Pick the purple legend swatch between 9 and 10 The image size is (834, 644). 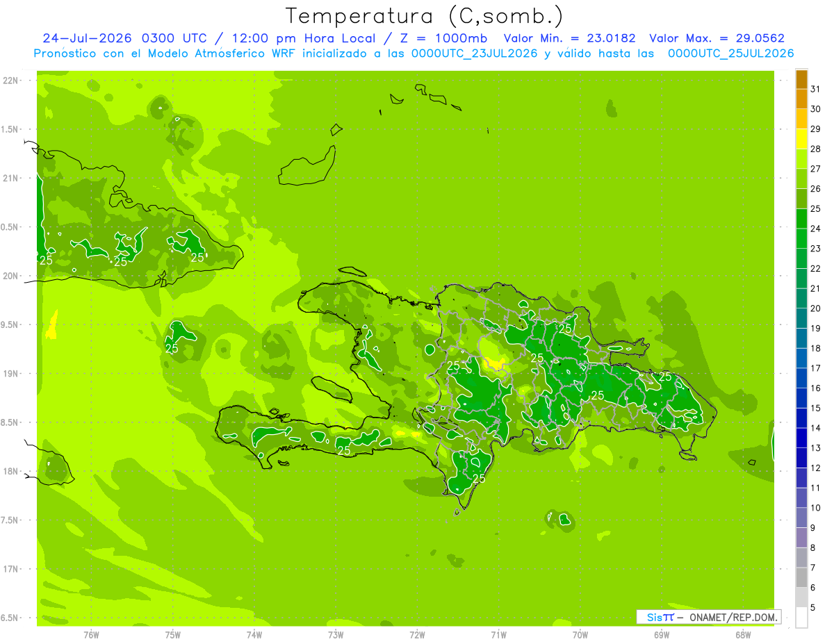801,518
